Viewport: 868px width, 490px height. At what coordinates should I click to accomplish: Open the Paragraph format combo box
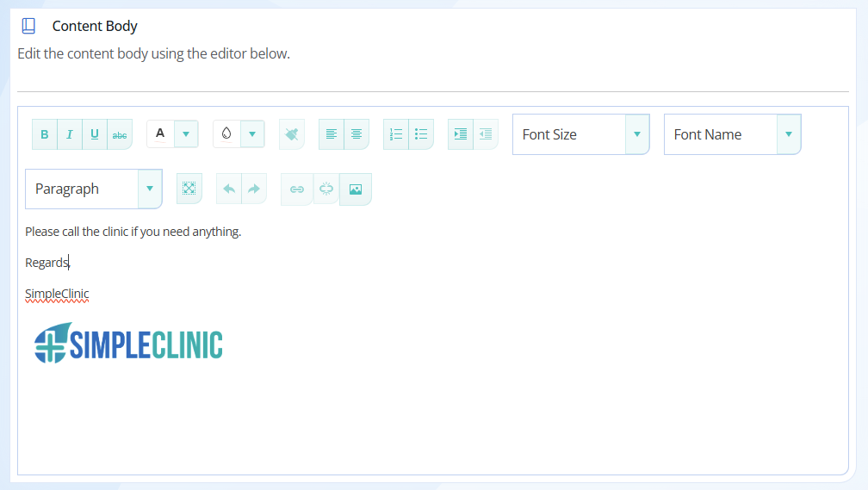point(94,189)
